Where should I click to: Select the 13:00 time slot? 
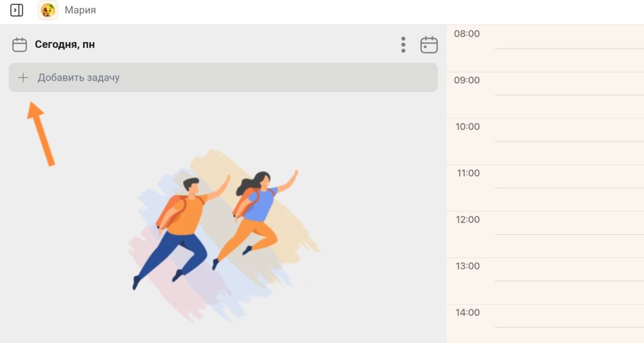point(569,281)
